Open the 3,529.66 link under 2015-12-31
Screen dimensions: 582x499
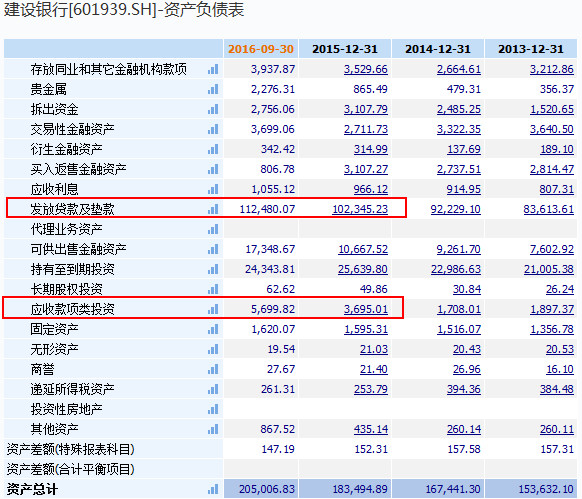click(366, 69)
